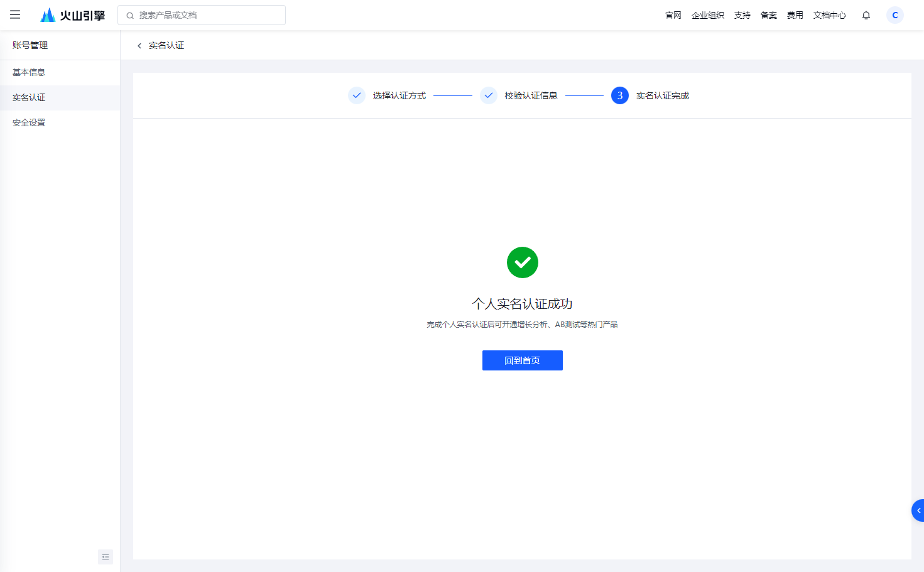The width and height of the screenshot is (924, 572).
Task: Select 基本信息 in the sidebar
Action: (x=60, y=72)
